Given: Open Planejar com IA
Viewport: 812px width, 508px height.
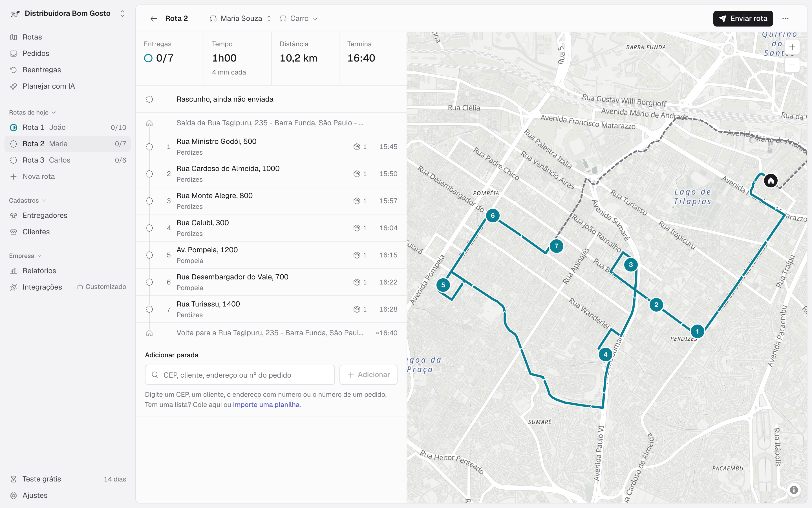Looking at the screenshot, I should 67,86.
